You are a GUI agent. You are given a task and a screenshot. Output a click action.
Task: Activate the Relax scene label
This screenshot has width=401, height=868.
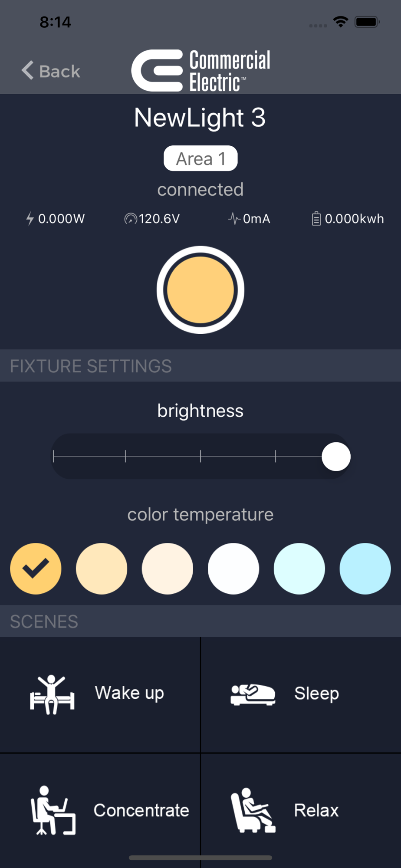tap(316, 810)
